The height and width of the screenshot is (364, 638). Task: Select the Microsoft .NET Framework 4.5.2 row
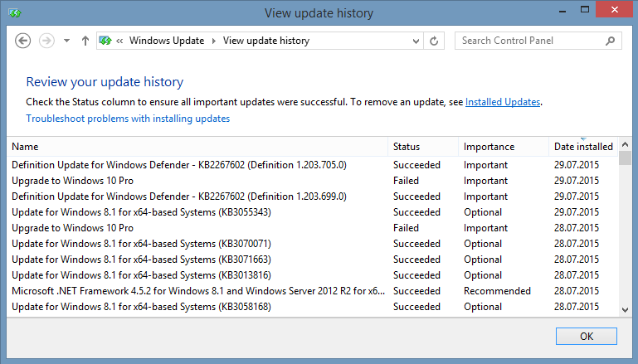click(312, 291)
